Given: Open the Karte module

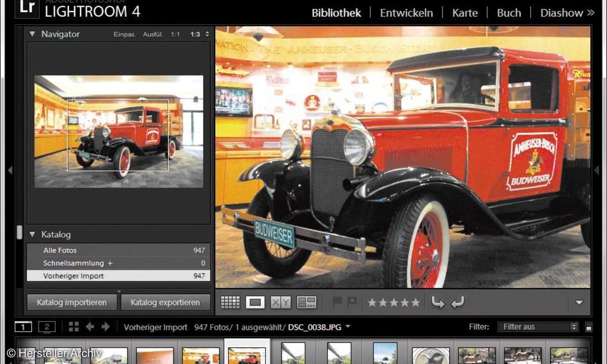Looking at the screenshot, I should coord(465,13).
